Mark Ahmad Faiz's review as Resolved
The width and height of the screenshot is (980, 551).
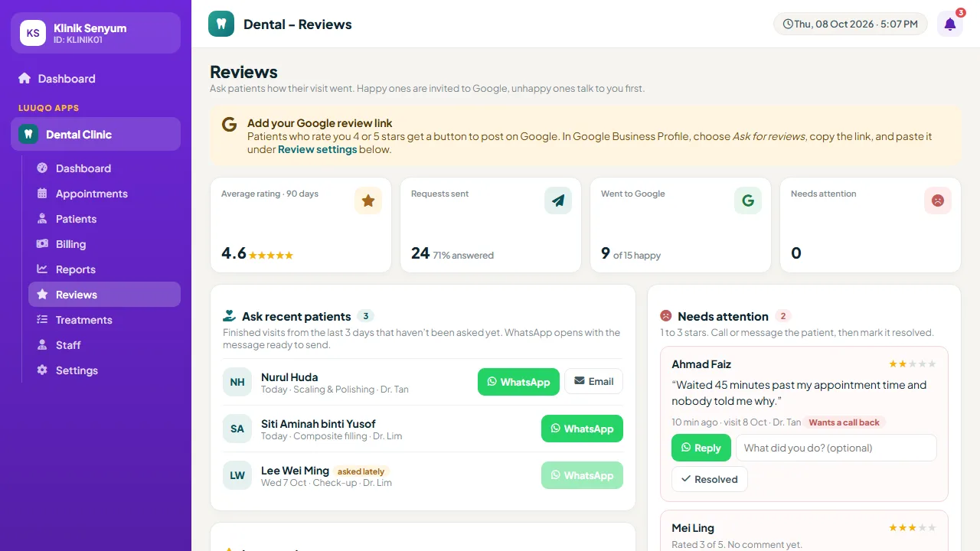point(710,479)
